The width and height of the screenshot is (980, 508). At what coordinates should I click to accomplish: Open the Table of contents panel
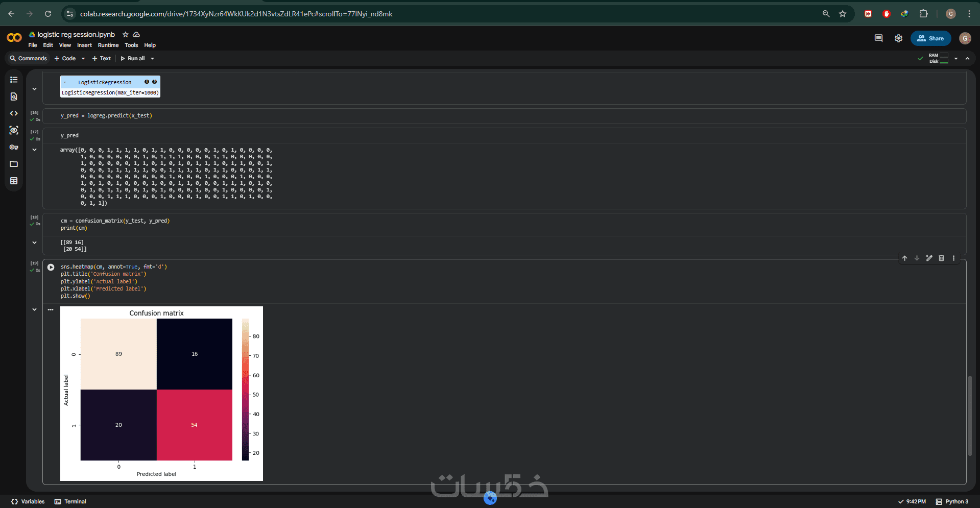14,80
